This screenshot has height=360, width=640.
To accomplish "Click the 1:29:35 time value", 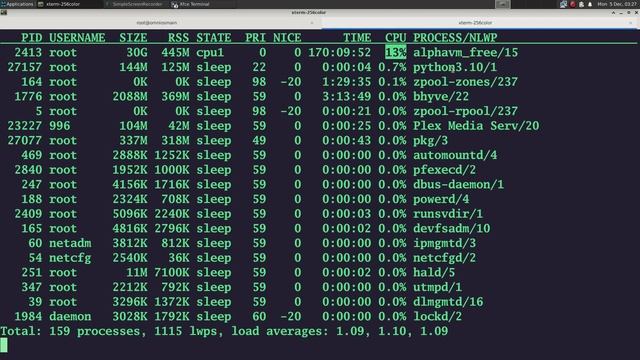I will click(347, 82).
